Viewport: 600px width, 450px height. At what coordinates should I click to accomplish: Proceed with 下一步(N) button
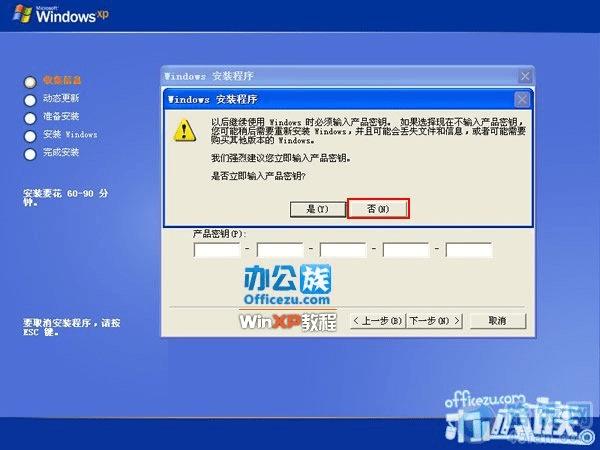coord(434,321)
